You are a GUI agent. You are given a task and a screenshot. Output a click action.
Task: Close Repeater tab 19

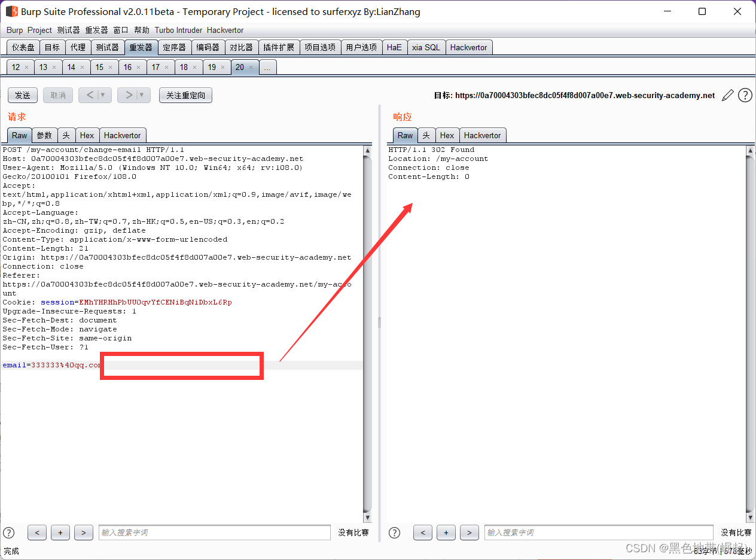tap(223, 68)
